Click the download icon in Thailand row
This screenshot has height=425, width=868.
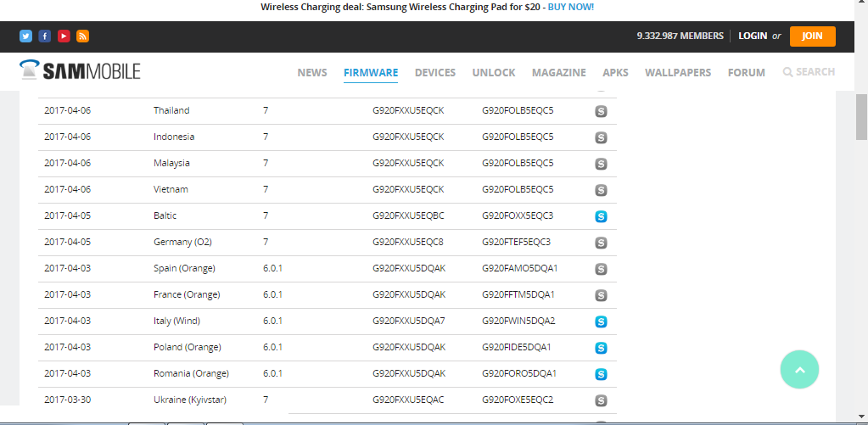pos(601,111)
